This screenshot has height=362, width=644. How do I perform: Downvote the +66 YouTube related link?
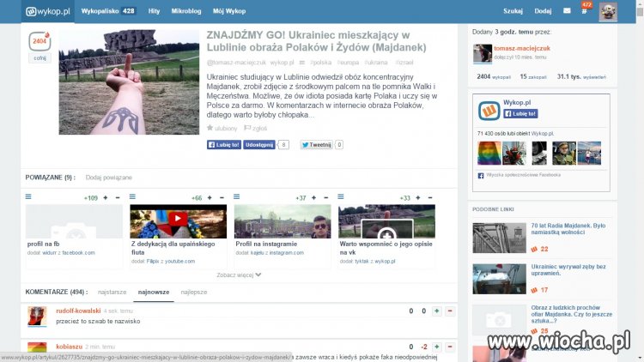click(222, 198)
